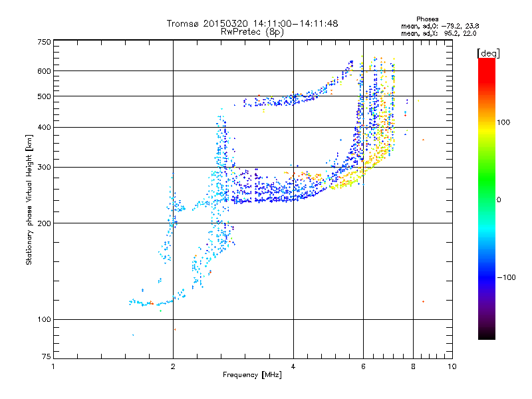Screen dimensions: 532x399
Task: Click the y-axis tick label "75"
Action: pos(47,356)
